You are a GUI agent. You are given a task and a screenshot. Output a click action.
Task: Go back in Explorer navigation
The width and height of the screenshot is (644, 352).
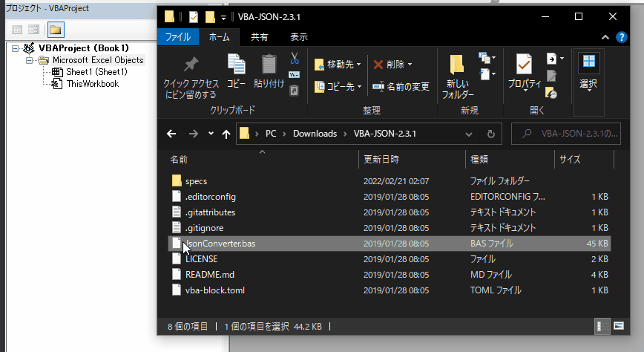click(x=171, y=134)
